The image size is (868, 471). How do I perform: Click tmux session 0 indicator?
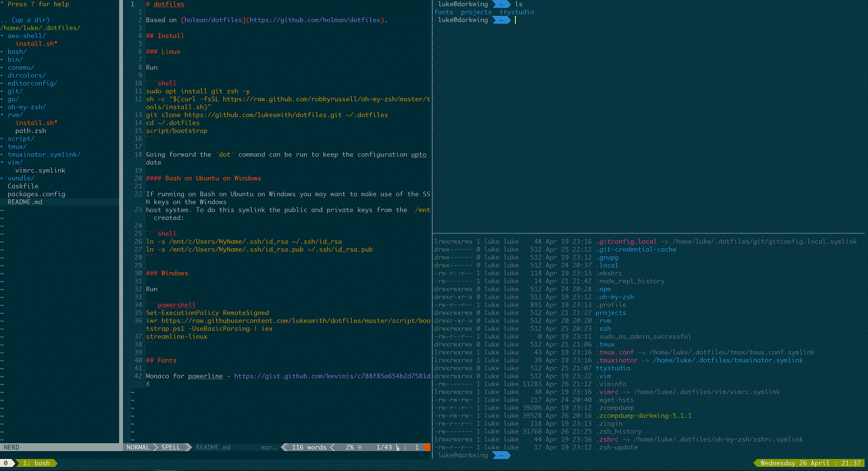click(x=5, y=463)
